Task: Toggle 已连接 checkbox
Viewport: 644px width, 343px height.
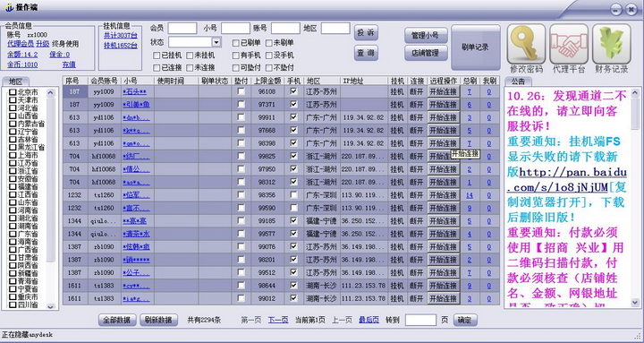Action: (x=157, y=67)
